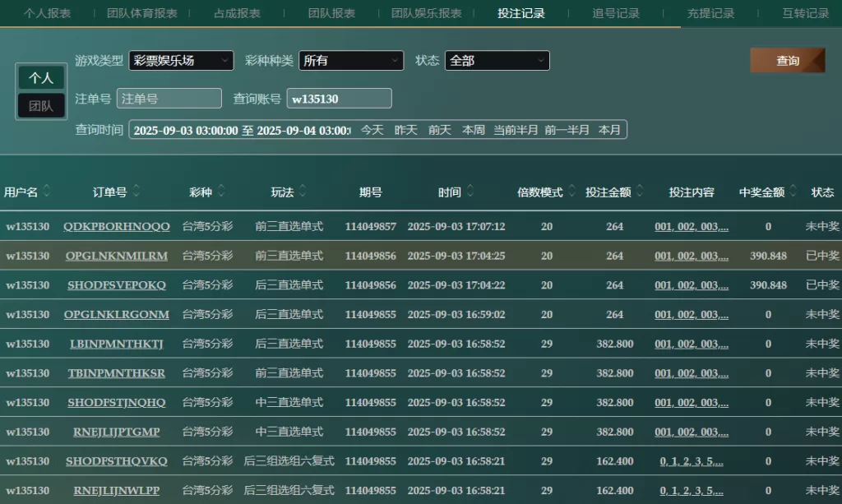The height and width of the screenshot is (504, 842).
Task: View bet content for order SHODFSVEPOKQ
Action: (692, 285)
